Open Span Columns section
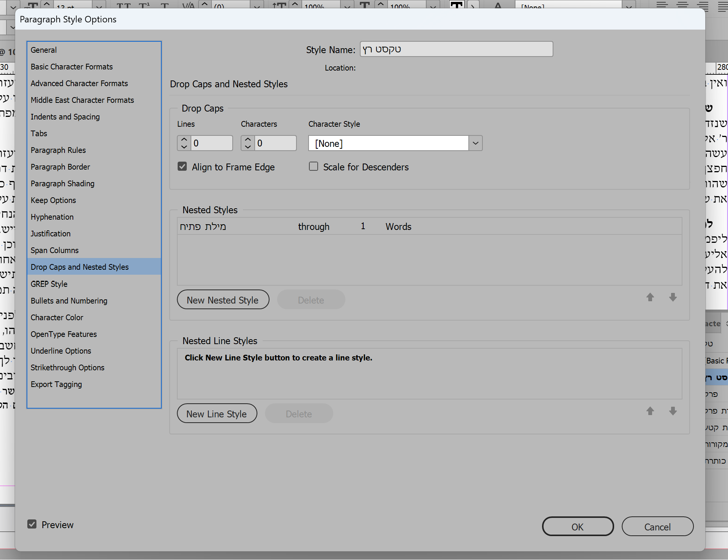This screenshot has width=728, height=560. pyautogui.click(x=94, y=250)
